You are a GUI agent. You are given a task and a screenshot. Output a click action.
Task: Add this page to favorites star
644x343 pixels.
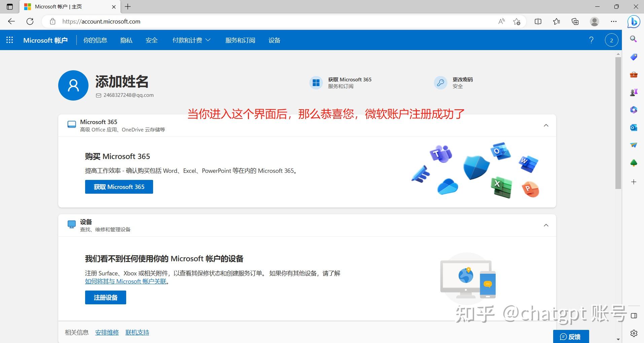pyautogui.click(x=516, y=22)
